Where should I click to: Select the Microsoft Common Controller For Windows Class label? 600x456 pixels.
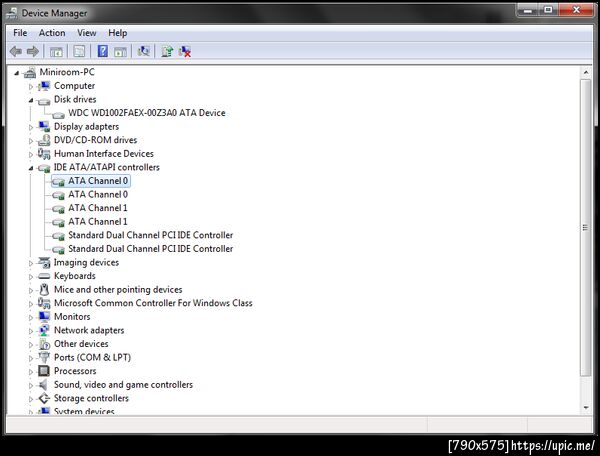tap(153, 303)
